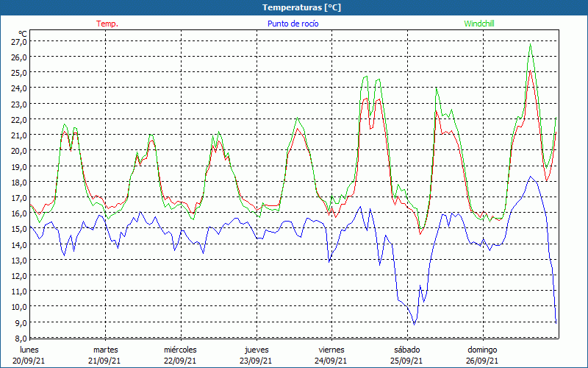Click the 22,0 y-axis value
Image resolution: width=588 pixels, height=368 pixels.
coord(19,119)
